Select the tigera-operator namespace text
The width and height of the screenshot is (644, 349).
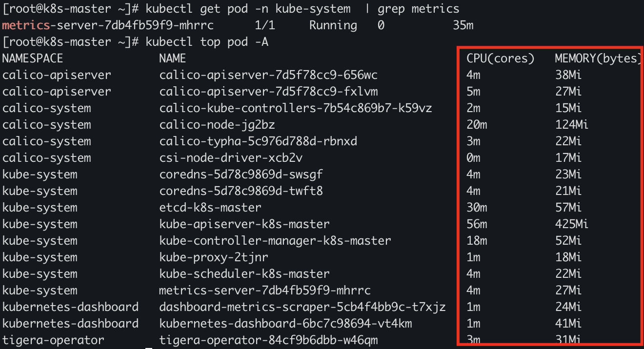pyautogui.click(x=53, y=340)
